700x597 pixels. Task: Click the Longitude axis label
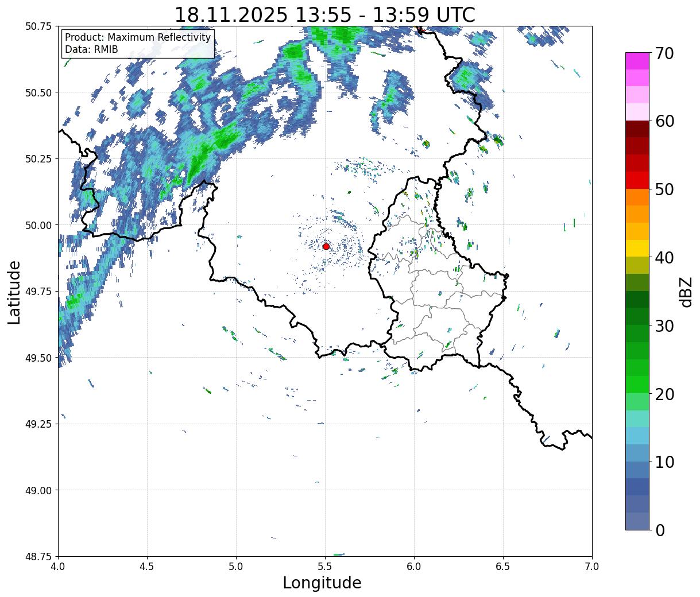point(322,583)
